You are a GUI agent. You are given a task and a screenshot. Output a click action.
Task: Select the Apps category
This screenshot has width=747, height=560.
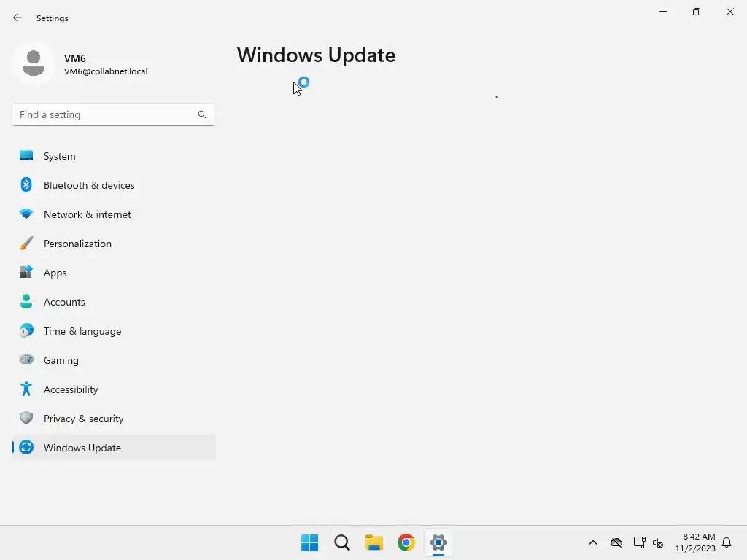(x=113, y=273)
